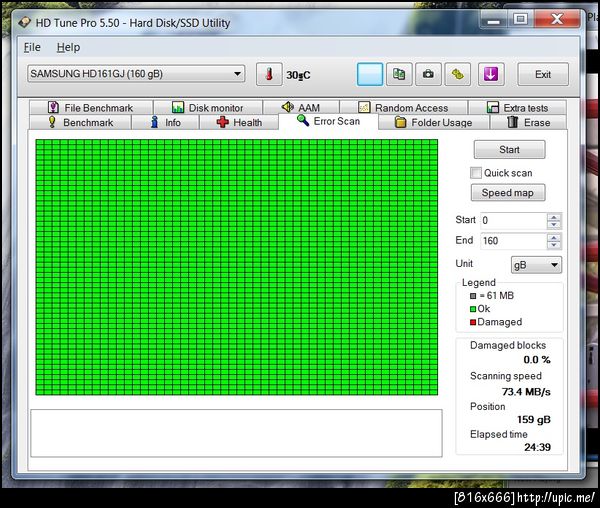Click the Speed map button
This screenshot has width=600, height=508.
[508, 192]
